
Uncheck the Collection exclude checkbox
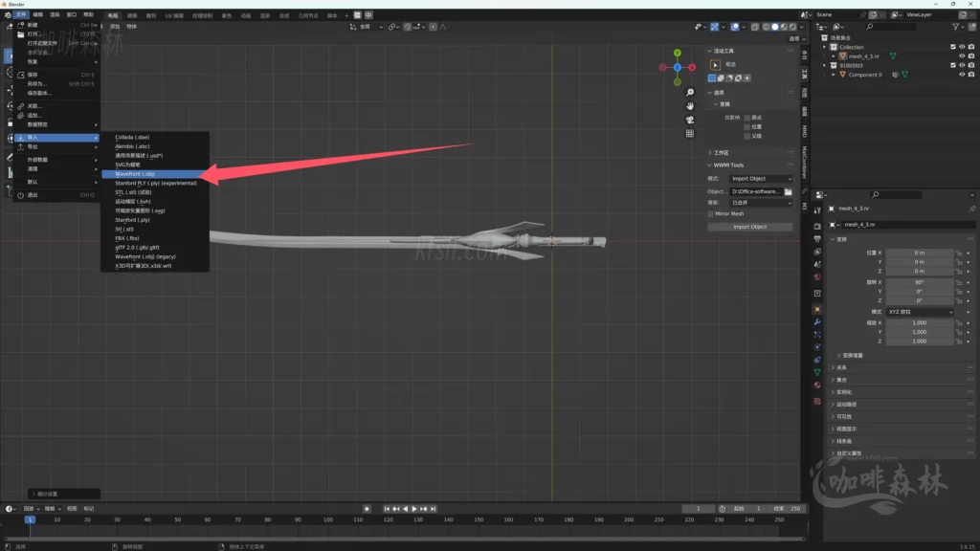pyautogui.click(x=952, y=47)
